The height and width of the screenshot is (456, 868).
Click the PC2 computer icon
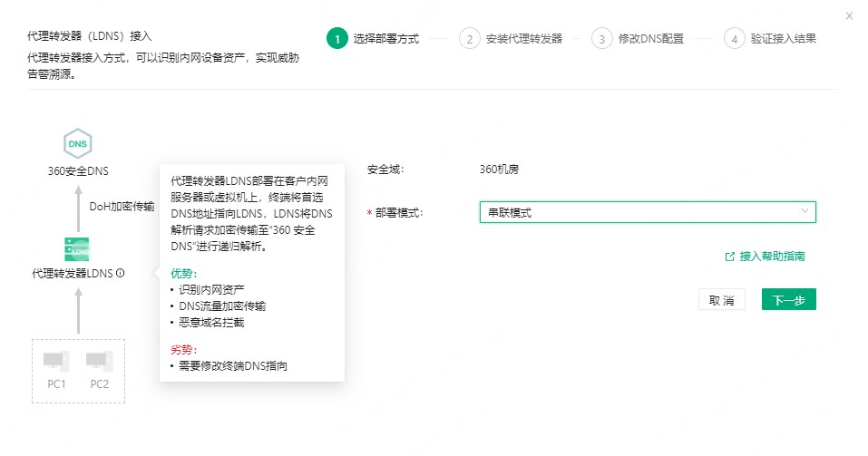[99, 361]
